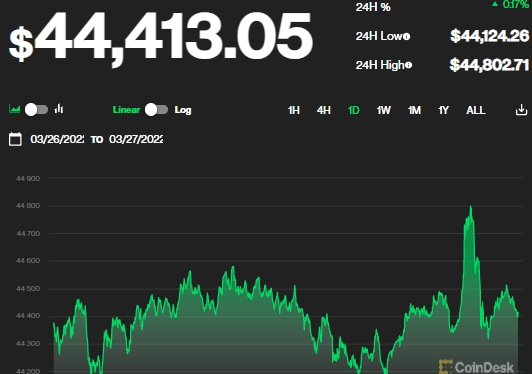The width and height of the screenshot is (532, 374).
Task: Click the 24H Low info icon
Action: click(x=406, y=36)
